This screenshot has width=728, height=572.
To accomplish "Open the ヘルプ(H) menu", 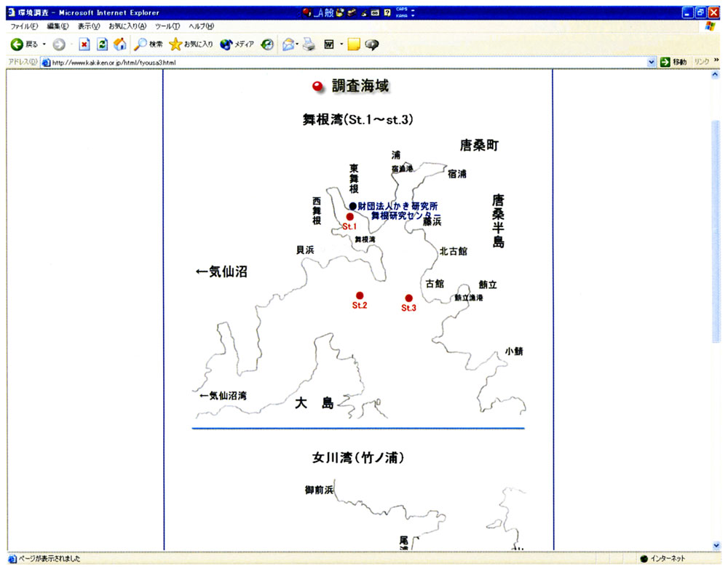I will (x=201, y=26).
